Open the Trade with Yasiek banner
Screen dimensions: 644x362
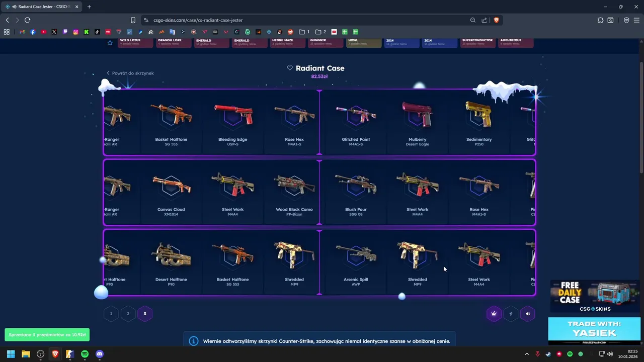[594, 331]
